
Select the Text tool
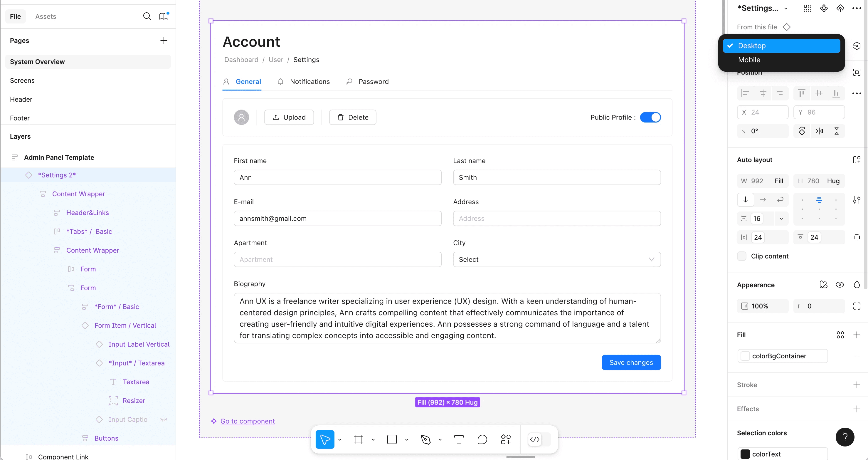(459, 439)
